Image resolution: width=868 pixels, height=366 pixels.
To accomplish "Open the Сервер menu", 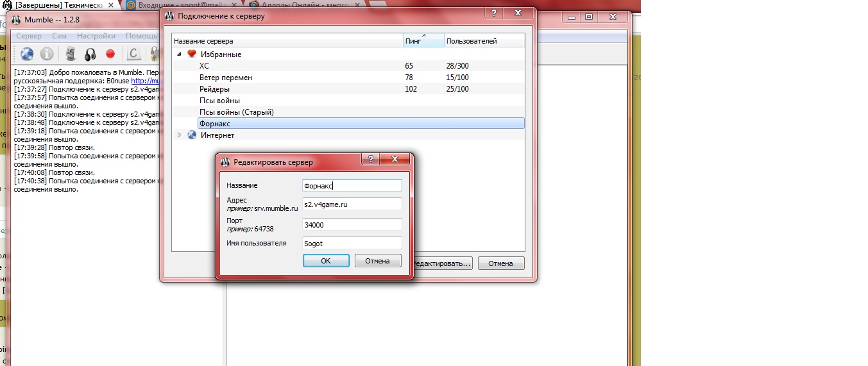I will (x=29, y=36).
